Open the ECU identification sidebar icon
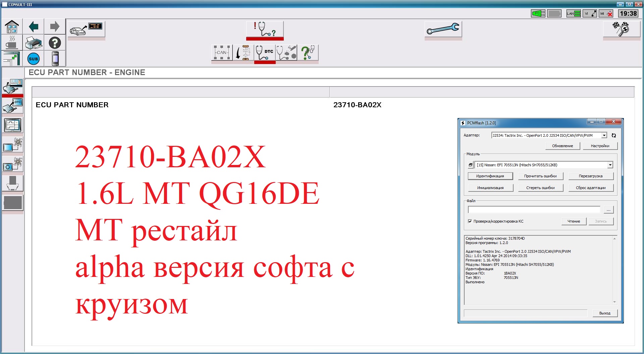644x354 pixels. [x=13, y=86]
